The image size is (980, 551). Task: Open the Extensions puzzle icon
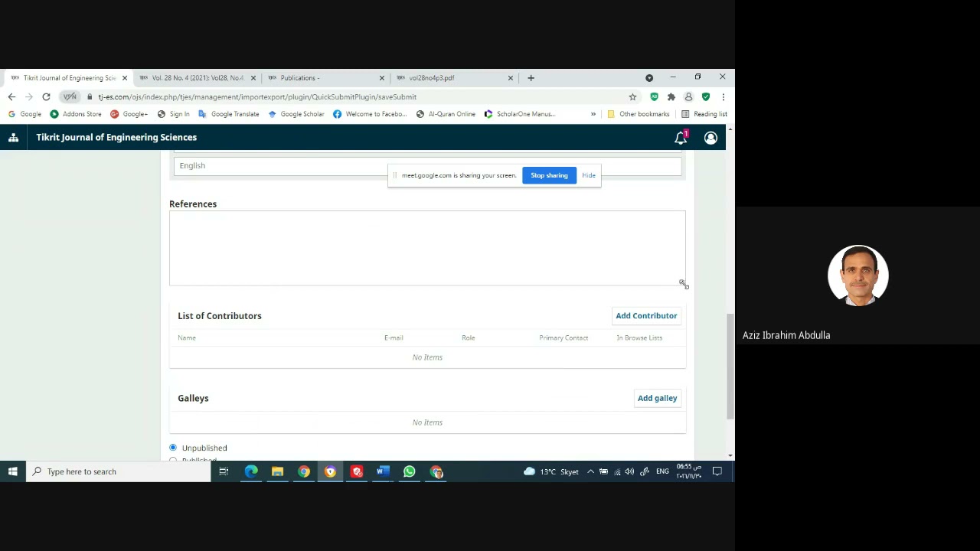pos(671,97)
